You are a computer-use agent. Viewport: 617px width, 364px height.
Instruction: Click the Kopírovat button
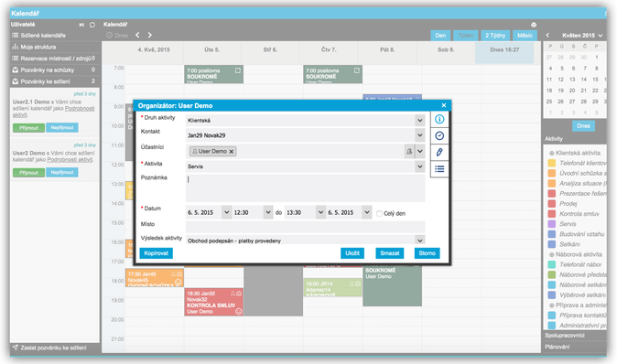pyautogui.click(x=156, y=253)
